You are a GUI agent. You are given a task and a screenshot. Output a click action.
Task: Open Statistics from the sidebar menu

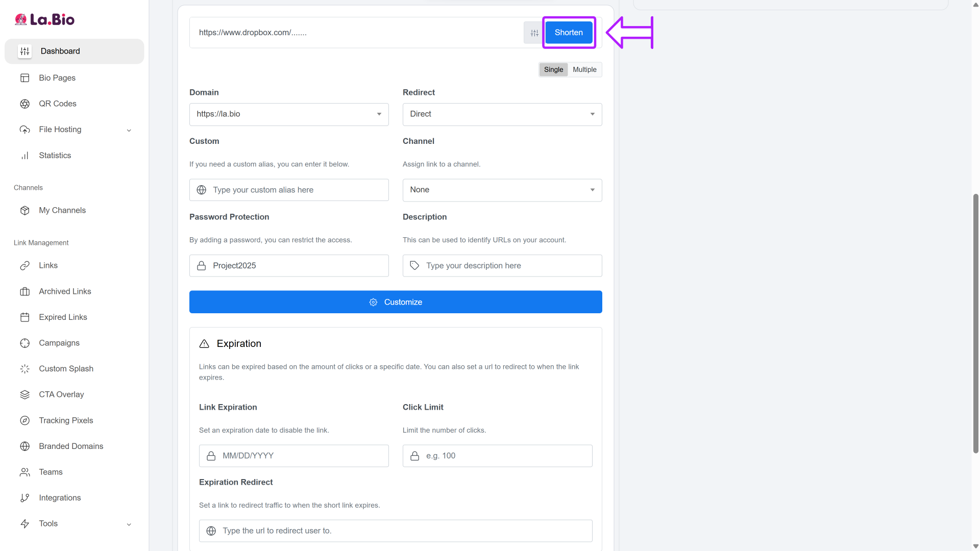(55, 156)
